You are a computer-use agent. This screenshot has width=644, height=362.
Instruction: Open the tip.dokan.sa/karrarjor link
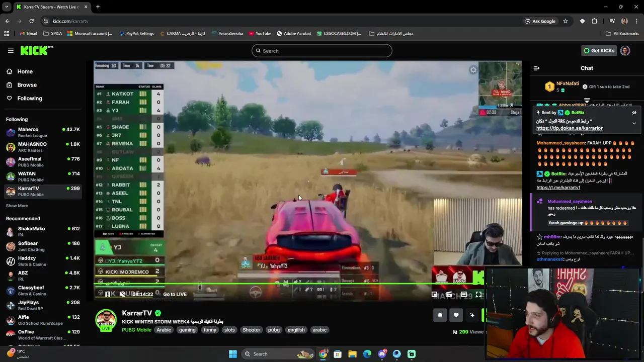click(x=569, y=128)
